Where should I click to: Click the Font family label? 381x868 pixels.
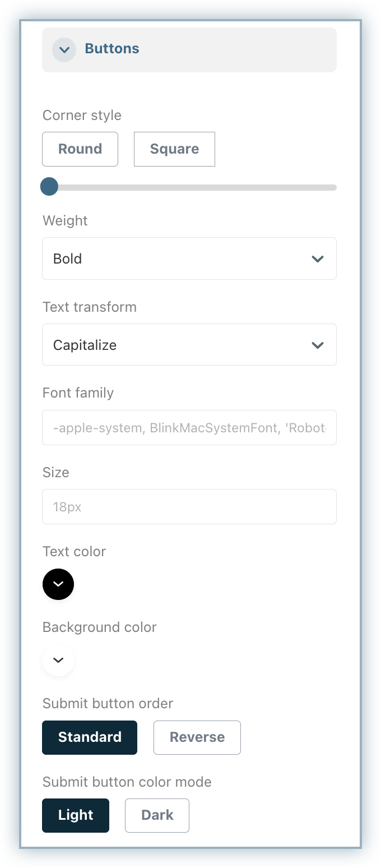tap(78, 393)
